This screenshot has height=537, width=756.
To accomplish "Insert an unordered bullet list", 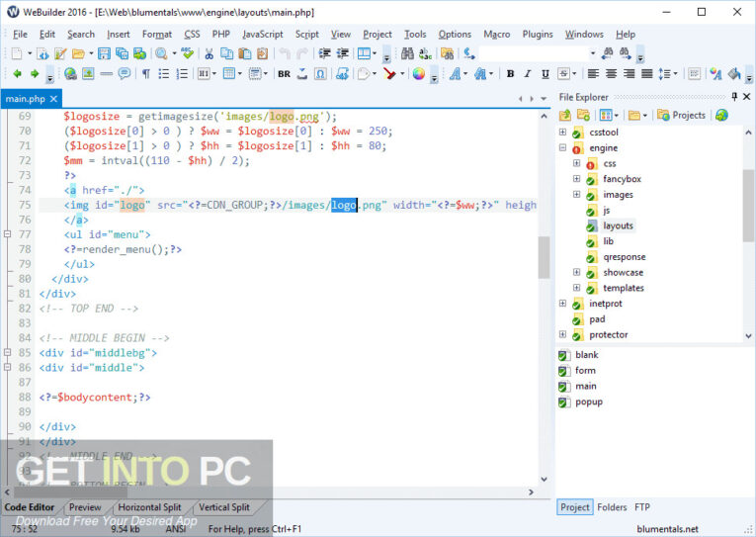I will point(163,74).
